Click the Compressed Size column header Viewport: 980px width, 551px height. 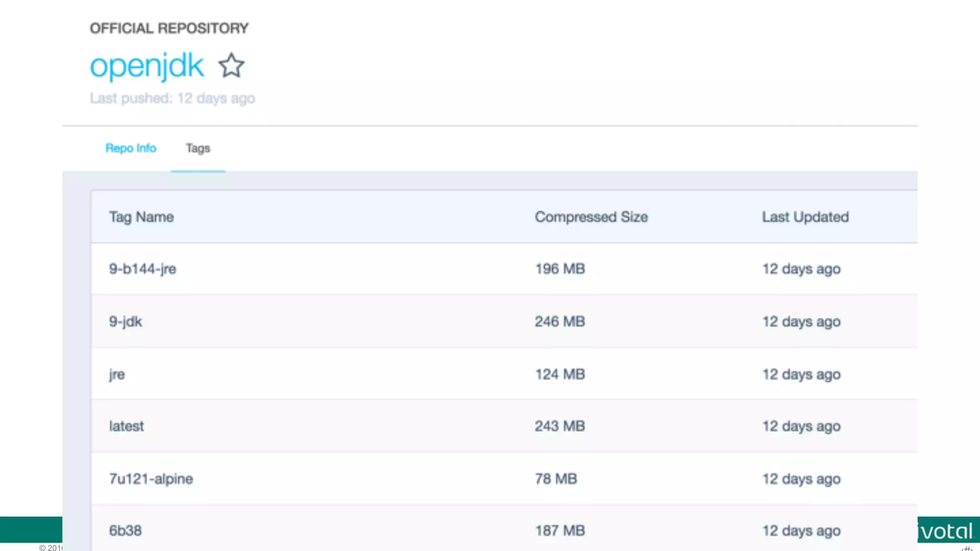pos(591,217)
